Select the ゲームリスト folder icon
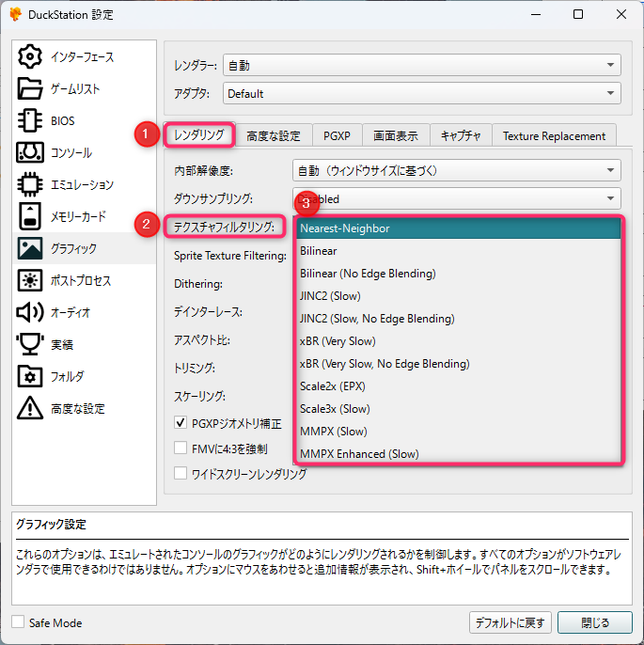The width and height of the screenshot is (644, 645). [x=30, y=89]
